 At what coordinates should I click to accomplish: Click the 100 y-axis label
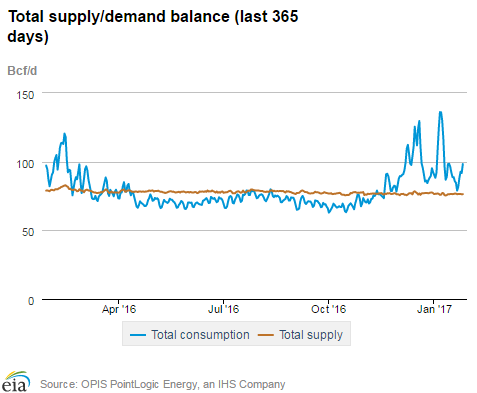[25, 164]
